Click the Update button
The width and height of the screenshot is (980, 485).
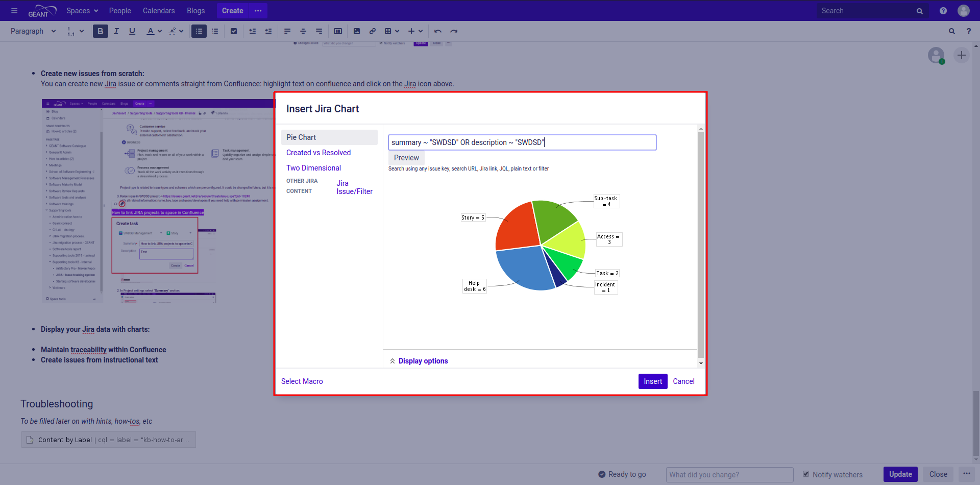[x=900, y=474]
